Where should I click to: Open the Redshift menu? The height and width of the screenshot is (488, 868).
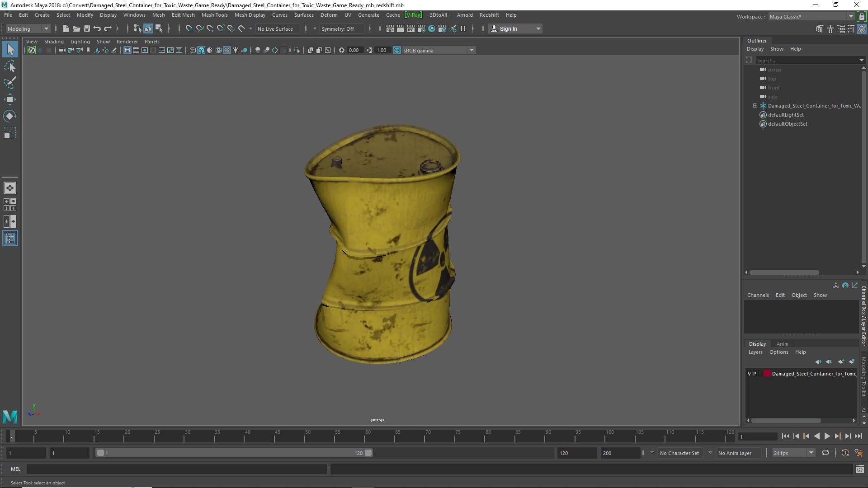489,15
